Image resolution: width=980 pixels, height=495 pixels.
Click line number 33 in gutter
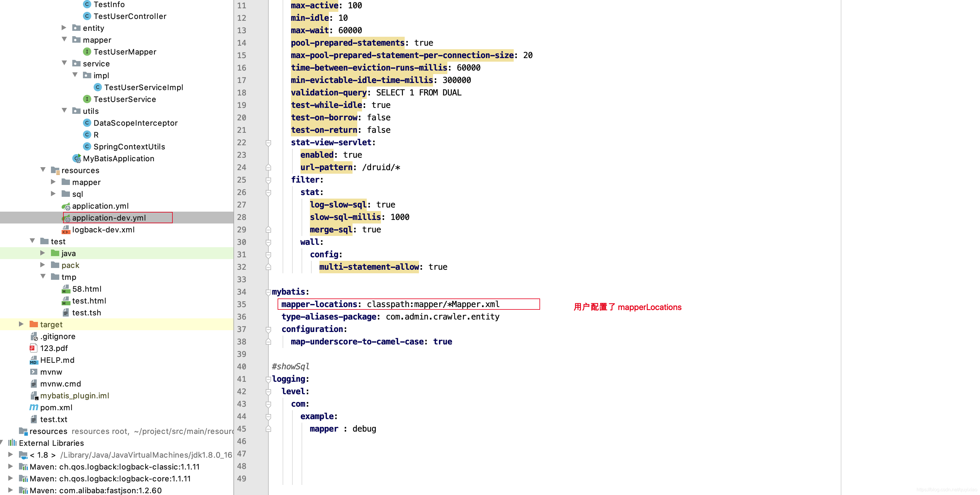tap(241, 280)
